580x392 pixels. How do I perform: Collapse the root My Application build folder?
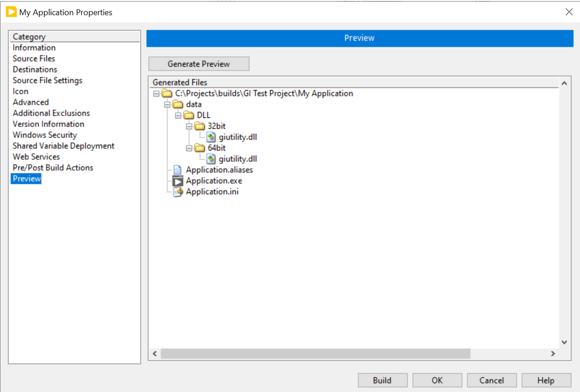point(156,94)
